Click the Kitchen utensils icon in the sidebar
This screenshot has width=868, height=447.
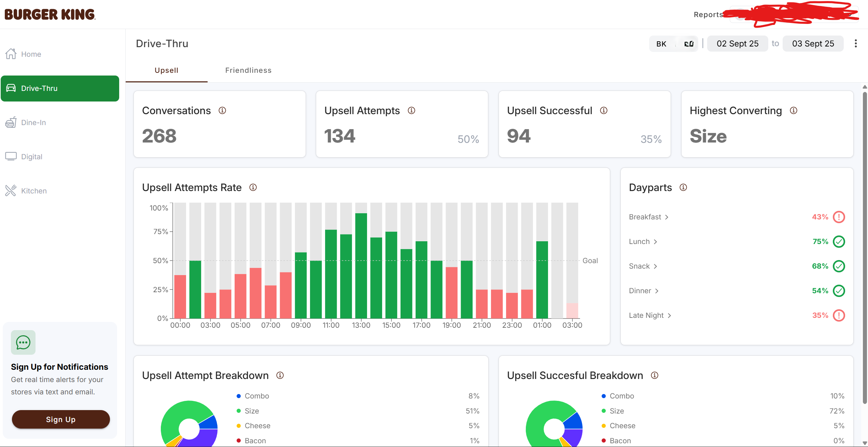tap(11, 191)
